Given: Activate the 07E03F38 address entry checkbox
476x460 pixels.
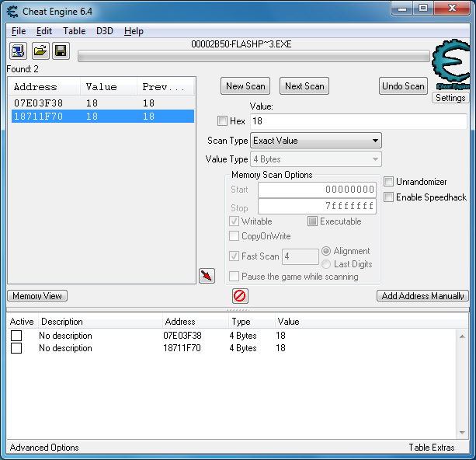Looking at the screenshot, I should [x=16, y=336].
